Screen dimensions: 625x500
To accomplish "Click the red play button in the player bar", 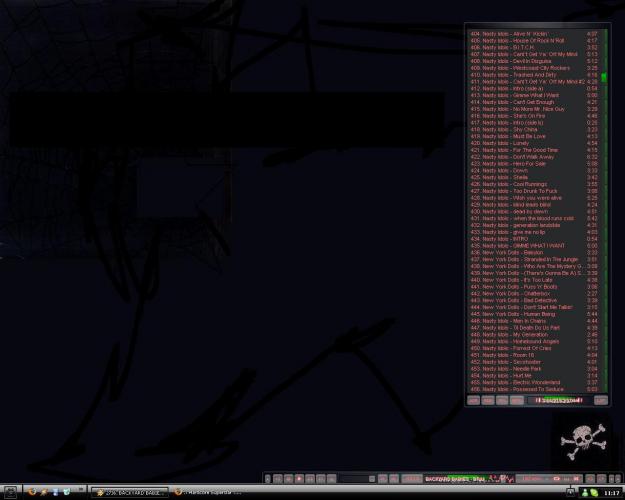I will [299, 479].
